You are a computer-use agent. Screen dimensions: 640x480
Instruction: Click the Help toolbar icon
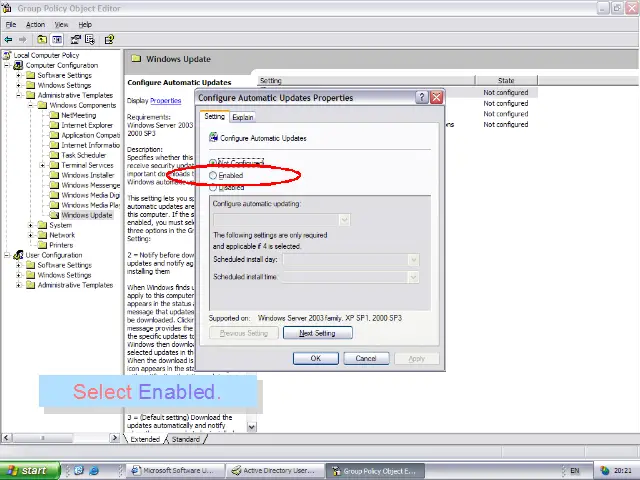(x=109, y=40)
